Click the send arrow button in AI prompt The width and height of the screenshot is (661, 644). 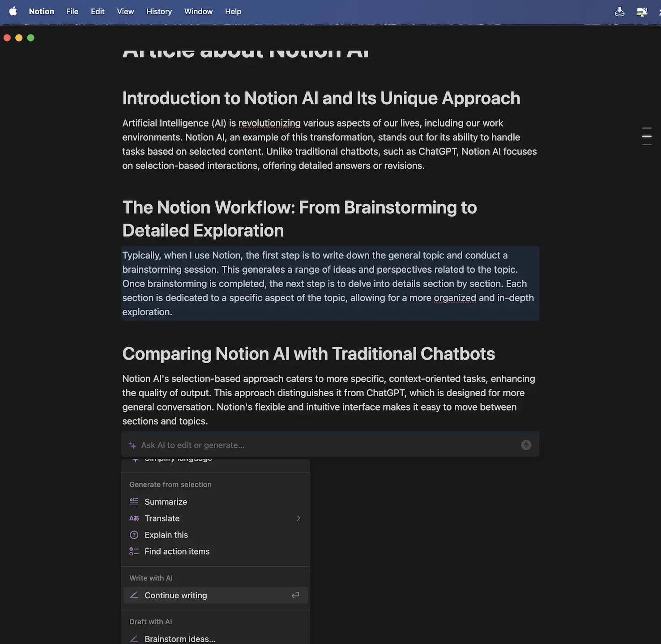coord(526,445)
